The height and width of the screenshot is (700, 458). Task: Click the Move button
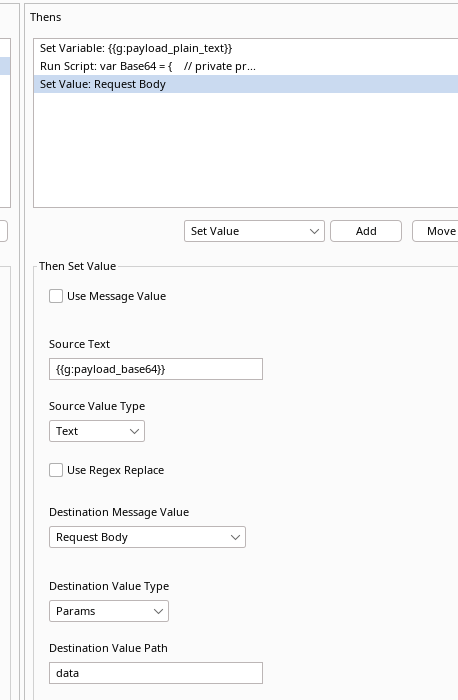coord(435,231)
